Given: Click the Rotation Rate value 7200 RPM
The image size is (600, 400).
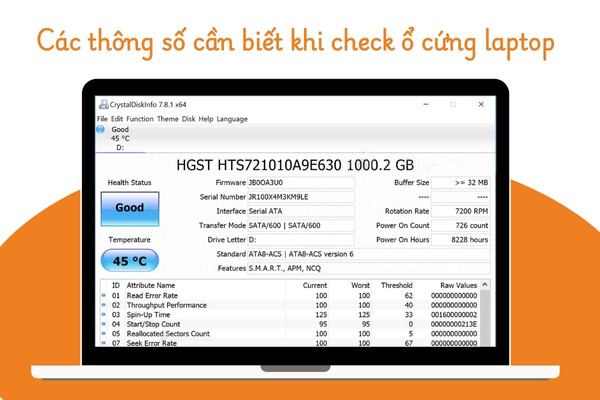Looking at the screenshot, I should (461, 211).
